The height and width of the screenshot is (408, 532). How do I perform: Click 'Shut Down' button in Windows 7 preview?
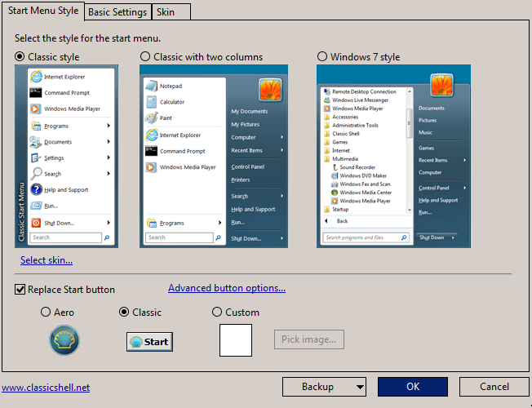point(432,237)
